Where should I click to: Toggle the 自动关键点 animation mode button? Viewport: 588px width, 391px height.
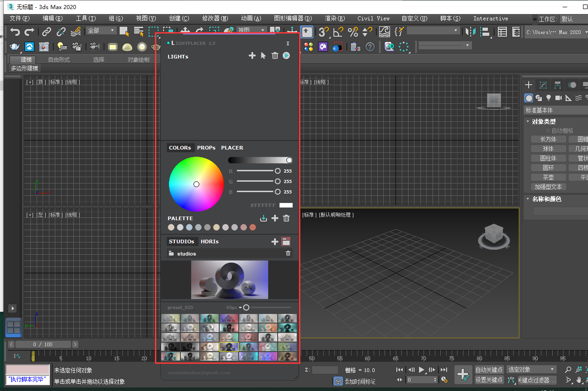click(489, 370)
